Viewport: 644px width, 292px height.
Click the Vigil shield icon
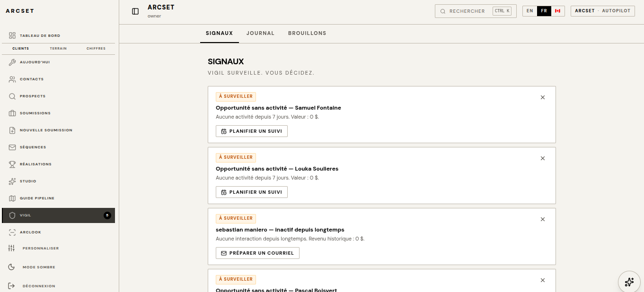coord(12,215)
